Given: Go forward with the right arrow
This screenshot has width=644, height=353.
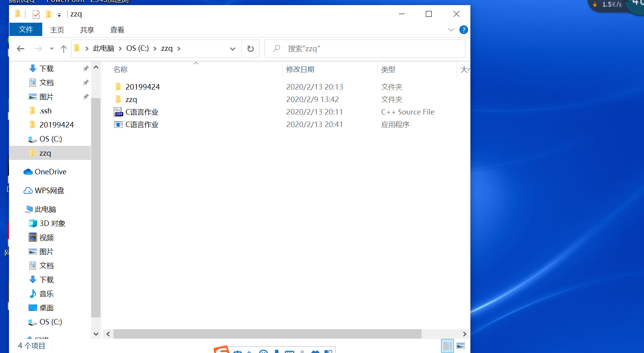Looking at the screenshot, I should point(38,48).
